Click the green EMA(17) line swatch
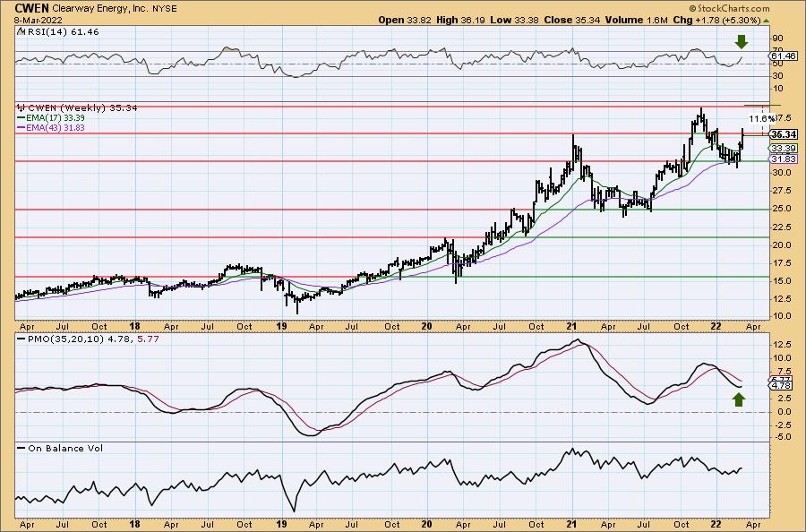Image resolution: width=806 pixels, height=532 pixels. coord(21,117)
